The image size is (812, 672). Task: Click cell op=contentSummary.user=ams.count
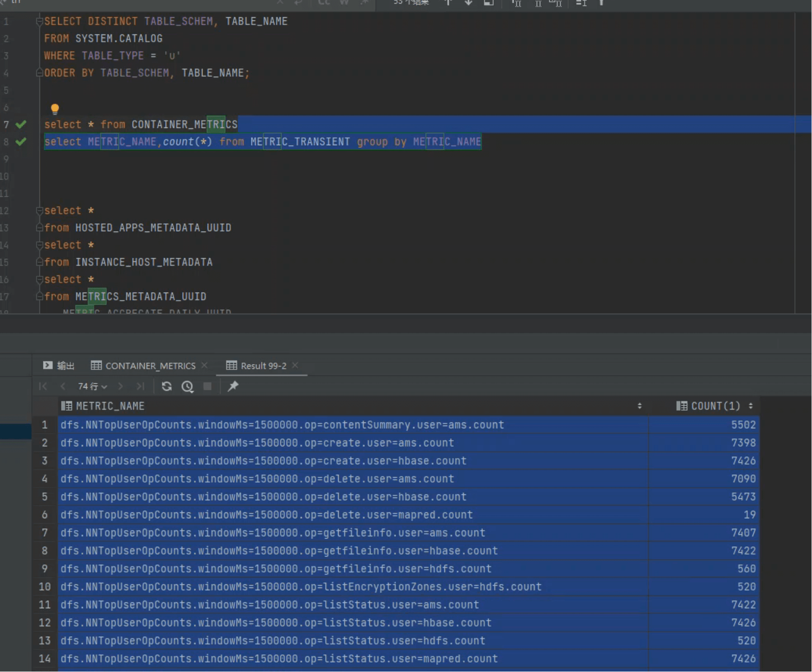[x=353, y=425]
